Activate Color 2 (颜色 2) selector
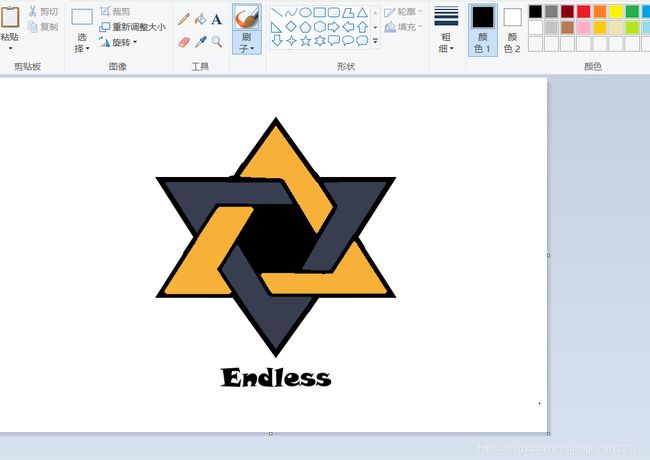 pos(512,28)
